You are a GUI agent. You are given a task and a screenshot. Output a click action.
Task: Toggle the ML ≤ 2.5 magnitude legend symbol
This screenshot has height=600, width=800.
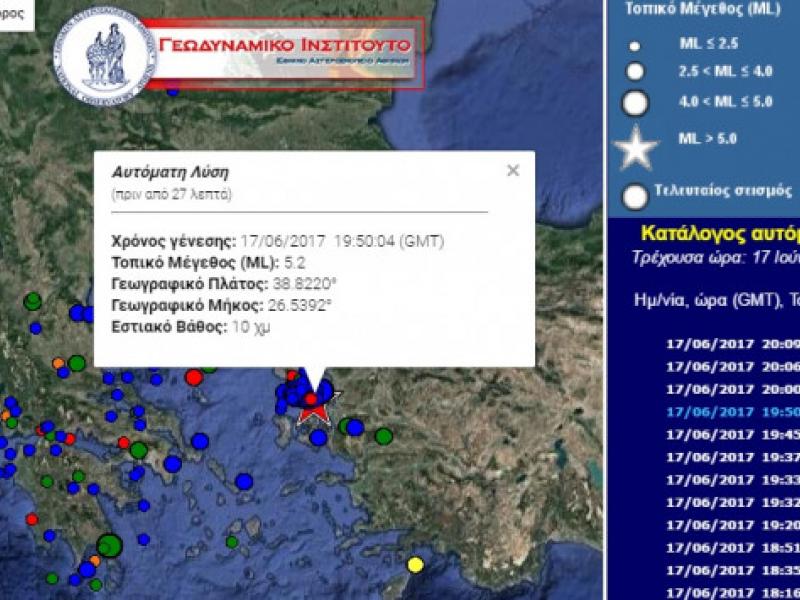tap(632, 43)
